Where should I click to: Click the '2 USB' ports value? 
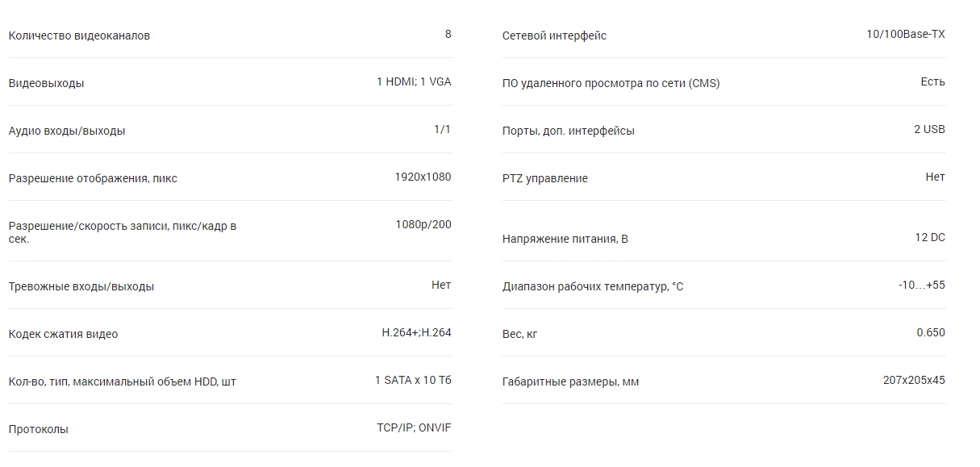click(x=929, y=129)
